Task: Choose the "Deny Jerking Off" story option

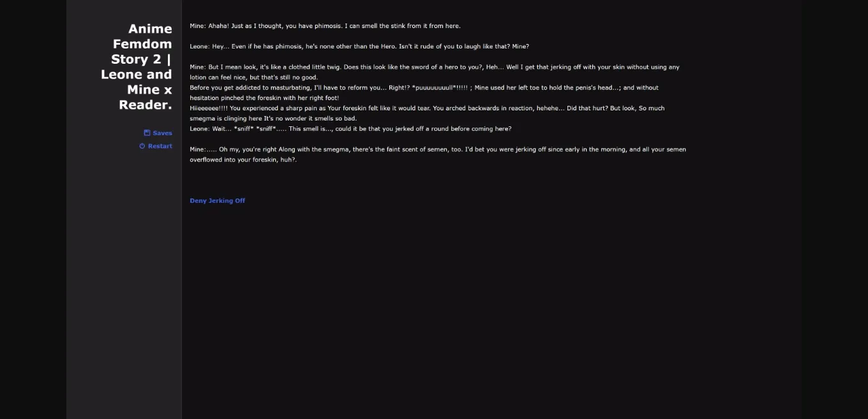Action: (x=217, y=200)
